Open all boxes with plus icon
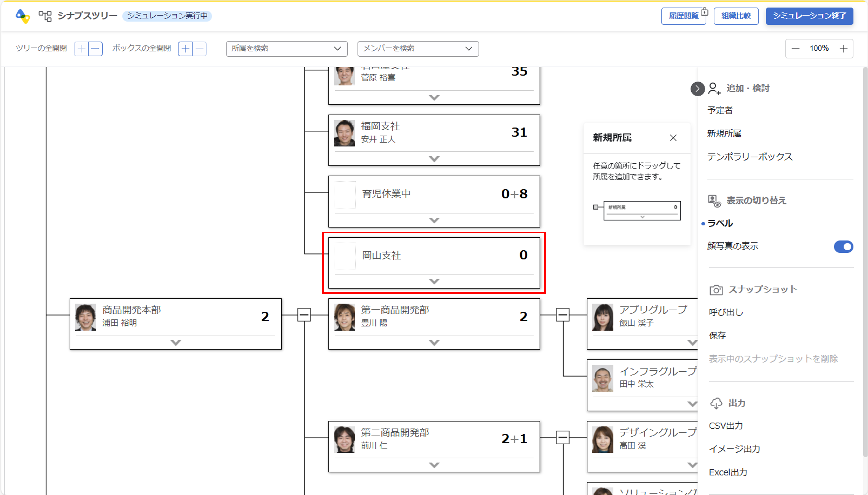The image size is (868, 495). pyautogui.click(x=185, y=49)
